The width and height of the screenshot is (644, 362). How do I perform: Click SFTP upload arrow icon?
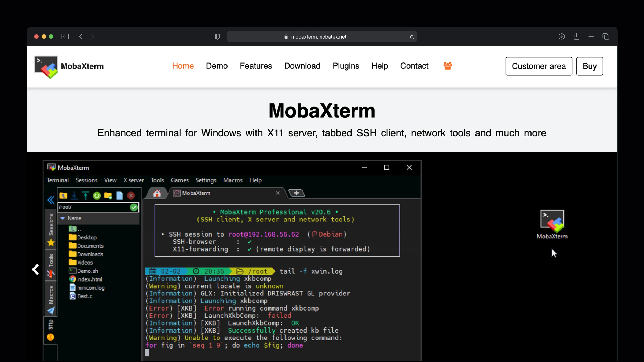86,195
